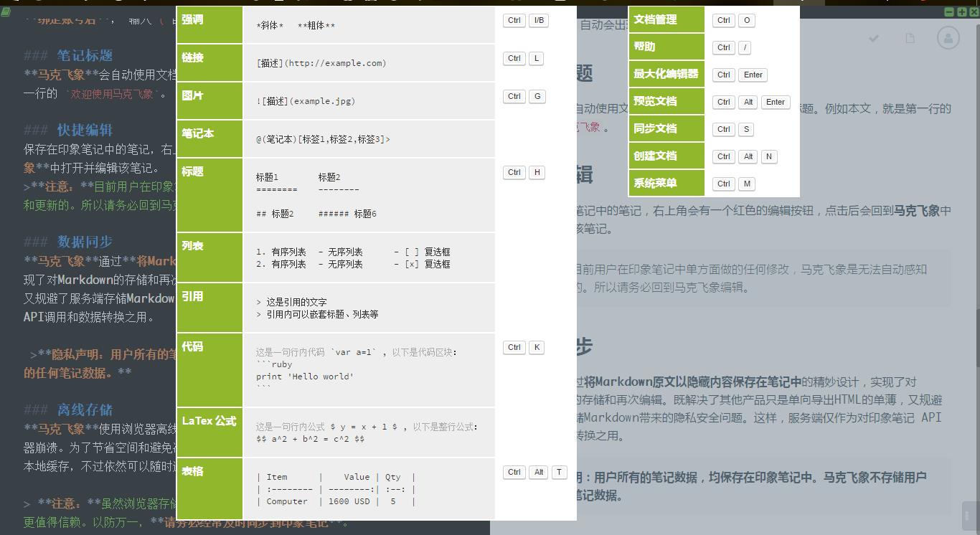This screenshot has width=980, height=535.
Task: Click the *斜体* italic example
Action: pos(270,26)
